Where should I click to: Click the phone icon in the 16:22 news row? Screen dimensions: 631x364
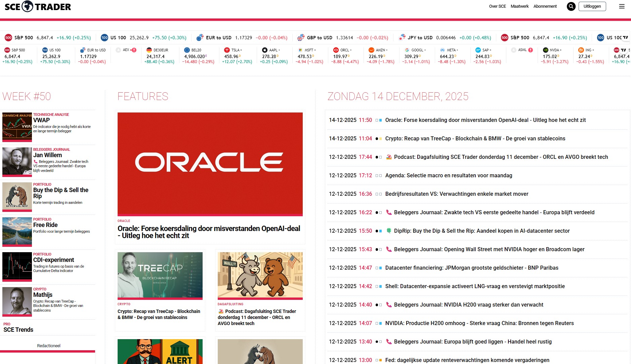389,212
